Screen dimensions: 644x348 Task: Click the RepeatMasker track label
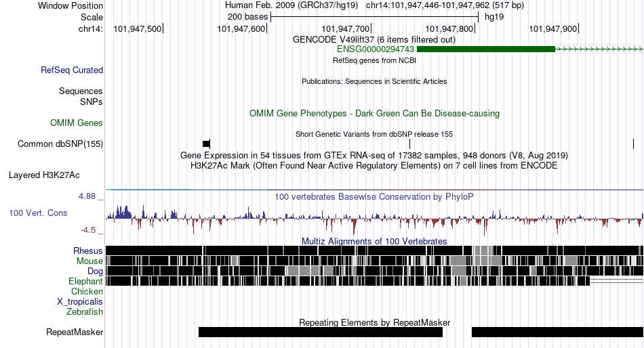75,332
